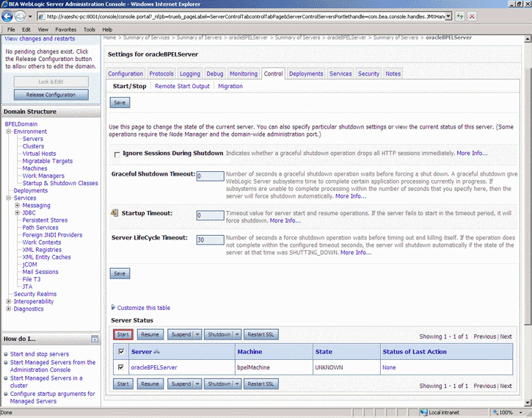Viewport: 532px width, 418px height.
Task: Click the browser Back arrow button
Action: pyautogui.click(x=7, y=16)
